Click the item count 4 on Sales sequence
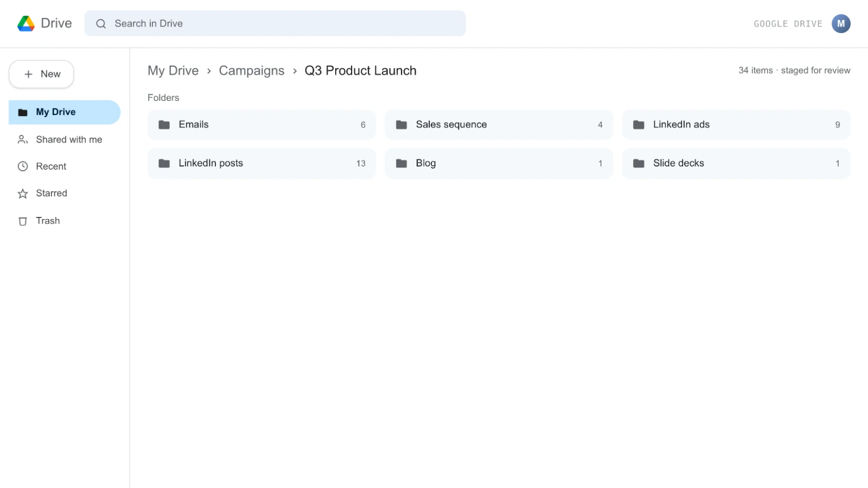 (x=600, y=125)
